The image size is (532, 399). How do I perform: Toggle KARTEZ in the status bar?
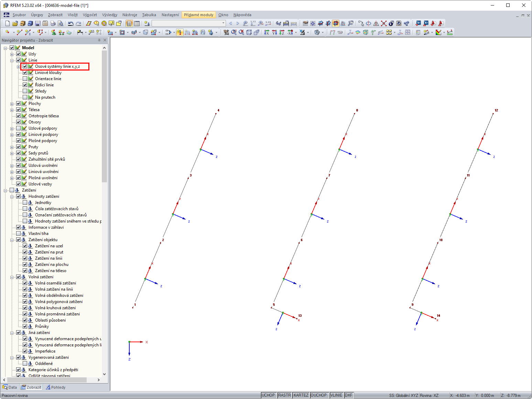pyautogui.click(x=301, y=395)
